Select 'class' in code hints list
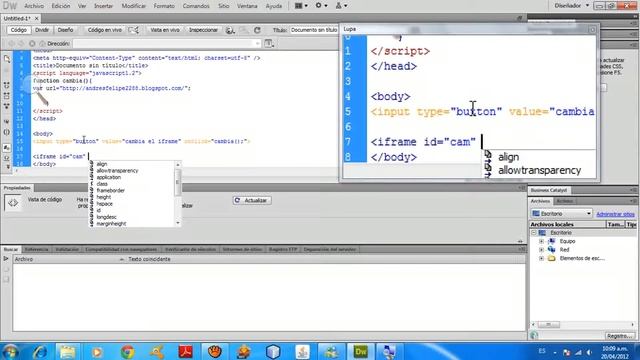640x360 pixels. 102,184
